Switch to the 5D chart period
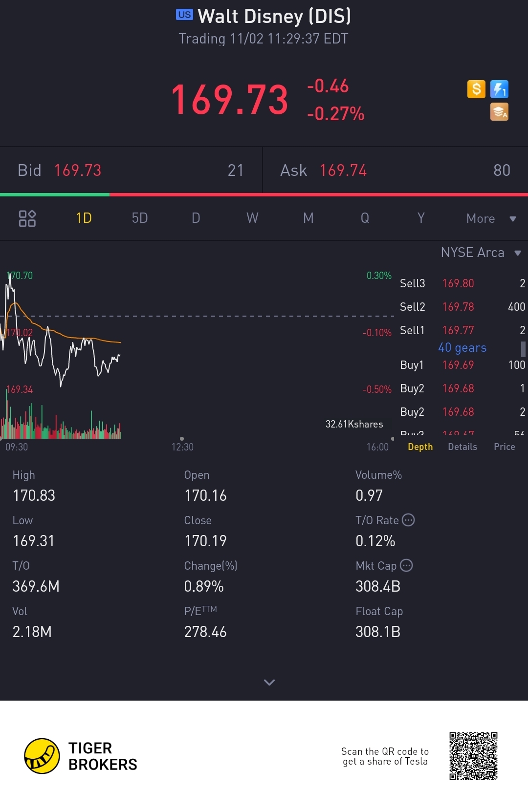528x812 pixels. [140, 218]
